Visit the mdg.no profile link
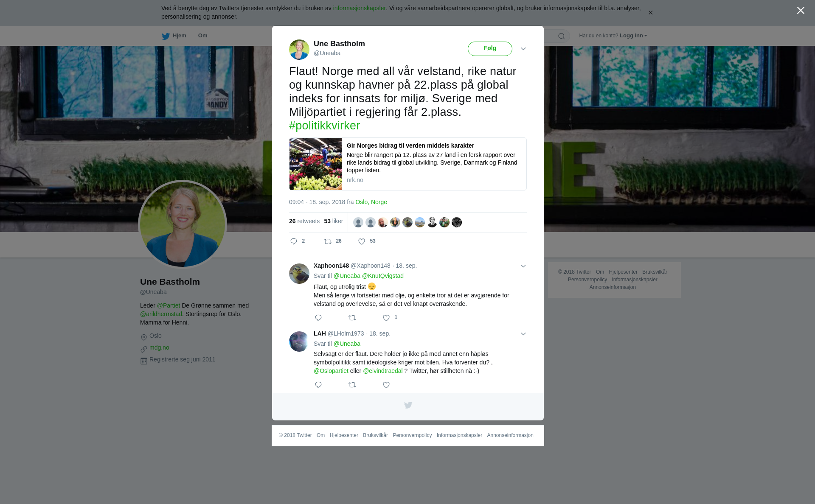 159,347
